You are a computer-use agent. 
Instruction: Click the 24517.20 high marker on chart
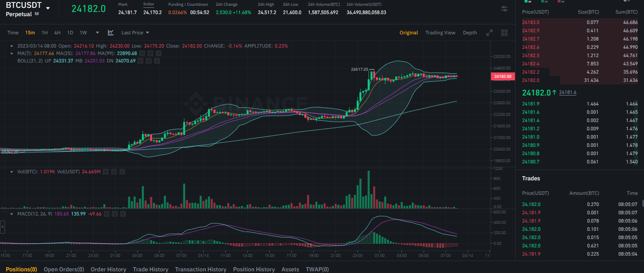pyautogui.click(x=359, y=69)
